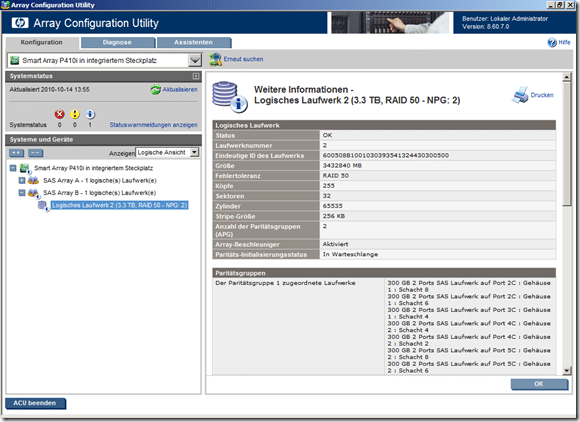This screenshot has width=580, height=422.
Task: Switch to the Assistenten tab
Action: click(x=193, y=43)
